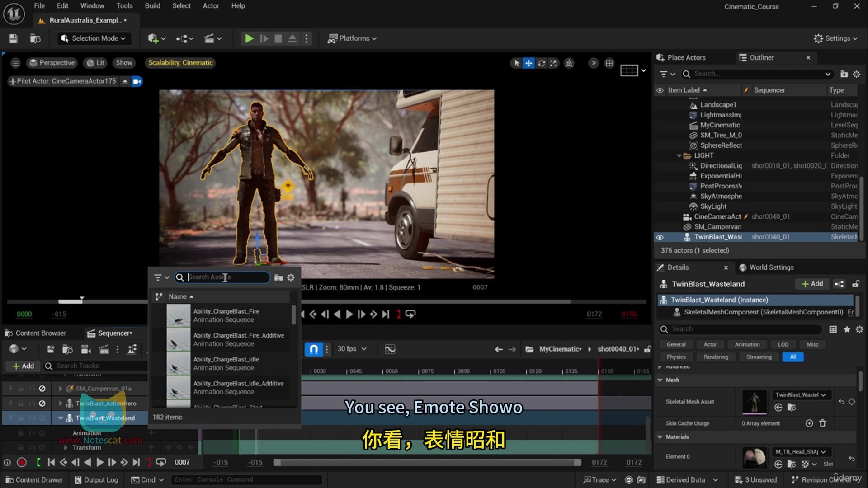This screenshot has width=868, height=488.
Task: Click the Add button in Details panel
Action: coord(812,284)
